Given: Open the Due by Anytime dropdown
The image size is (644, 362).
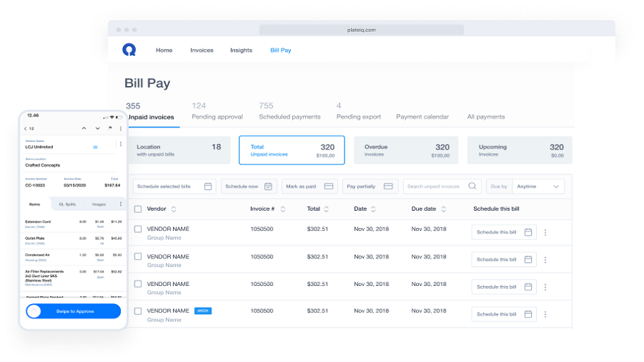Looking at the screenshot, I should 538,186.
